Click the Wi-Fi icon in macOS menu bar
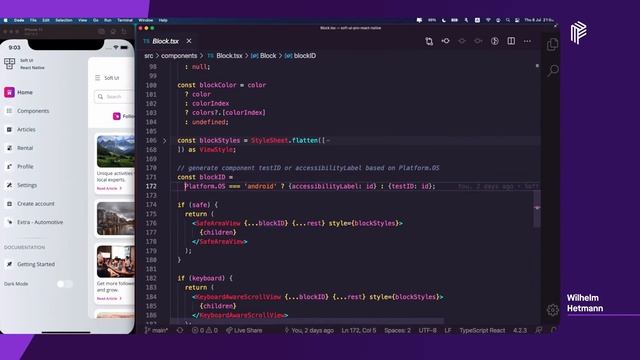The width and height of the screenshot is (640, 360). click(x=488, y=20)
